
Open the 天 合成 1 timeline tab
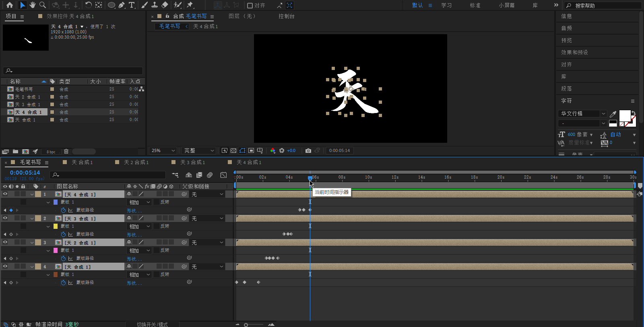point(82,162)
